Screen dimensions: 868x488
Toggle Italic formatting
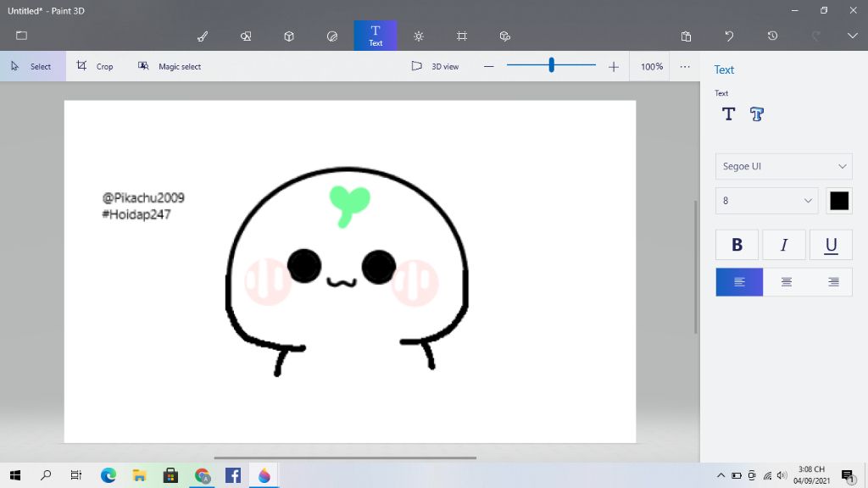(x=784, y=245)
